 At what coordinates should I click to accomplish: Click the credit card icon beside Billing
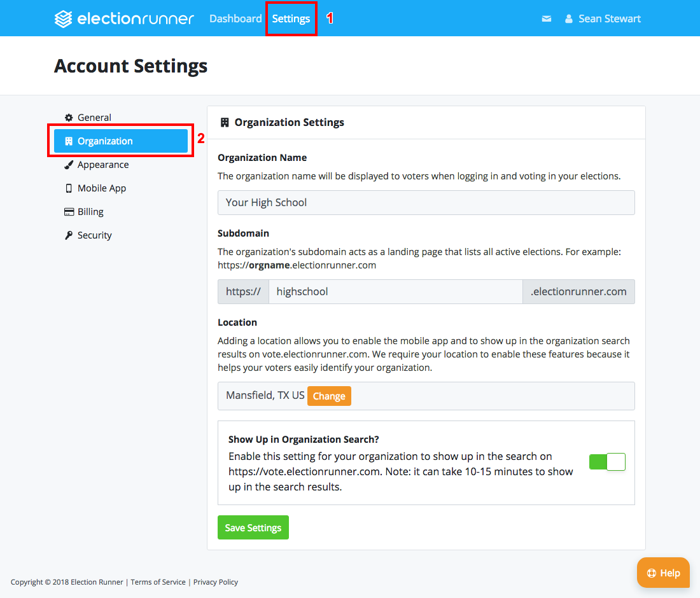69,212
